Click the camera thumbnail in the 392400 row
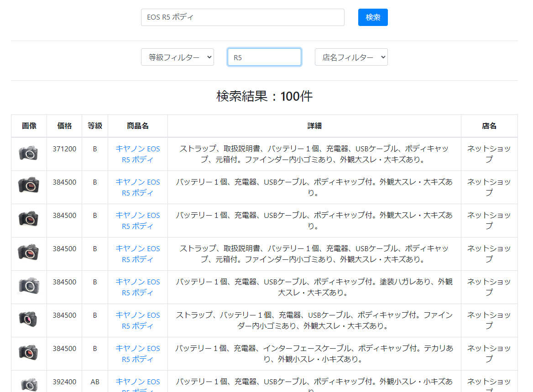This screenshot has height=392, width=533. (x=29, y=385)
